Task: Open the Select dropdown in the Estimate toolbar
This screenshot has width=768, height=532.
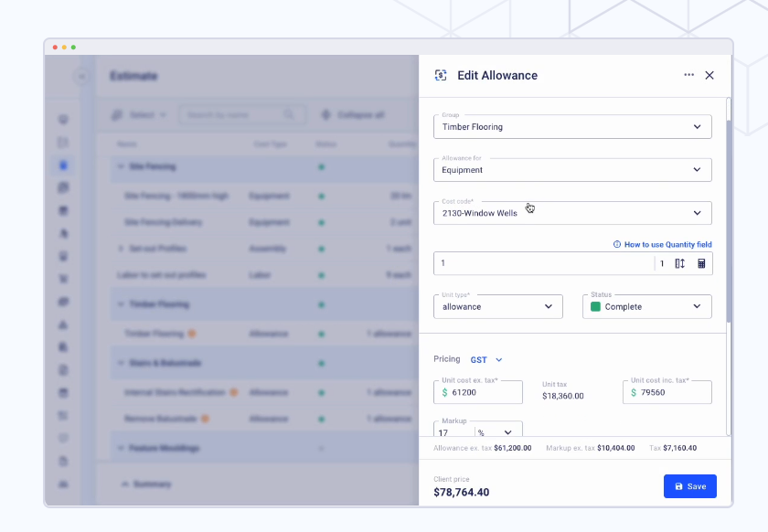Action: 139,115
